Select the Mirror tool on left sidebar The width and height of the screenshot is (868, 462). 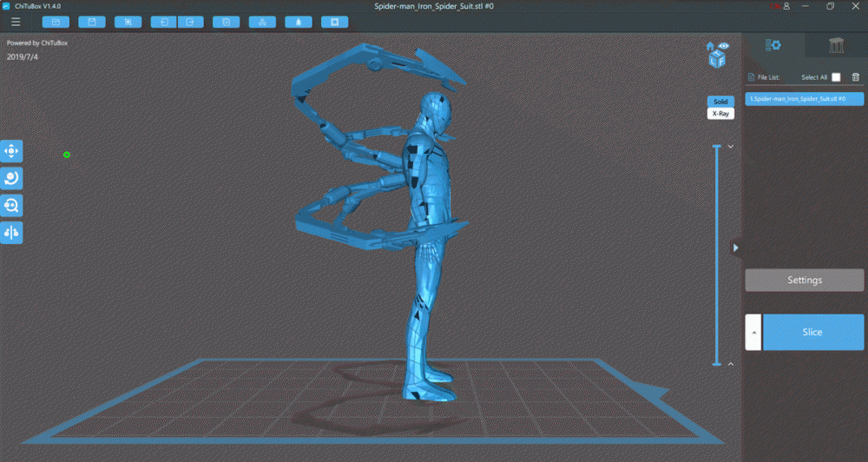point(11,233)
